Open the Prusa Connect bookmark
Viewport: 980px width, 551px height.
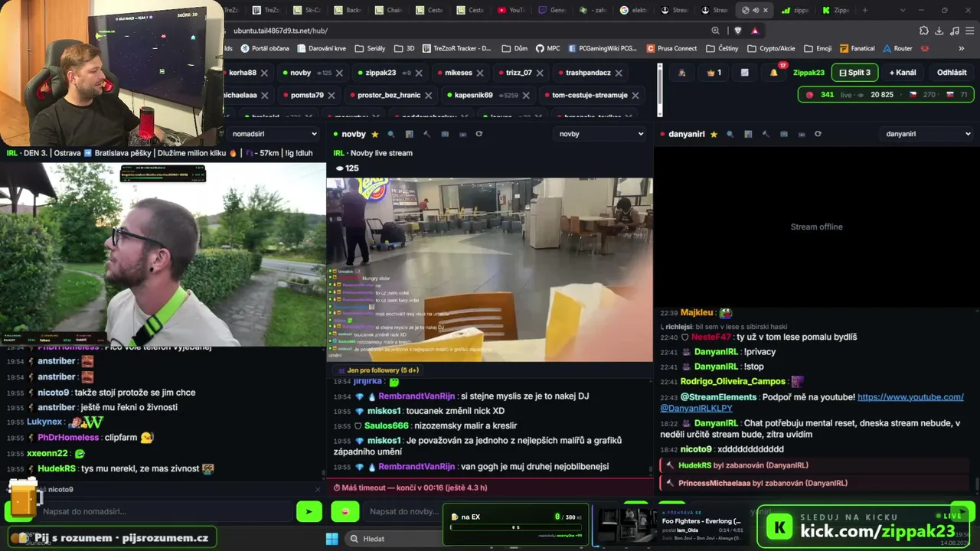(671, 48)
